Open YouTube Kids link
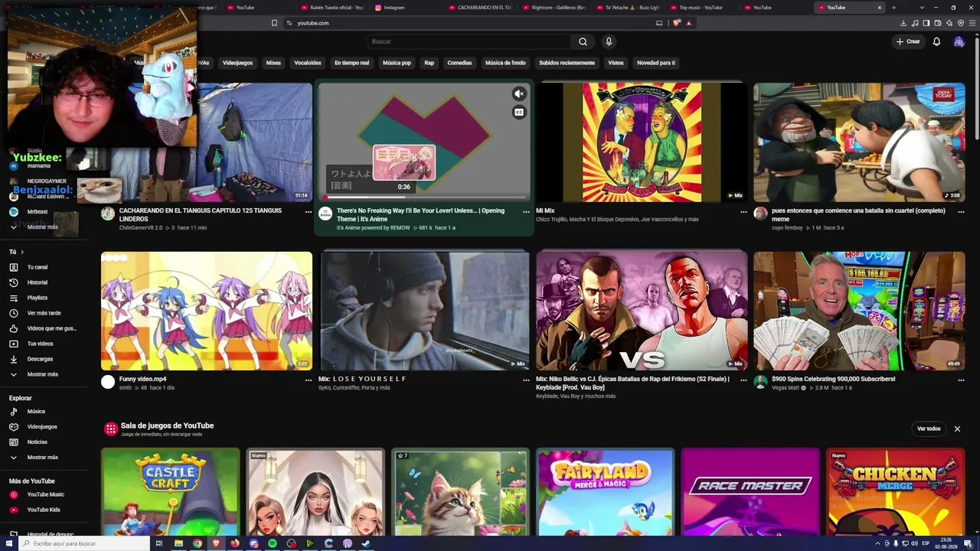980x551 pixels. coord(44,510)
